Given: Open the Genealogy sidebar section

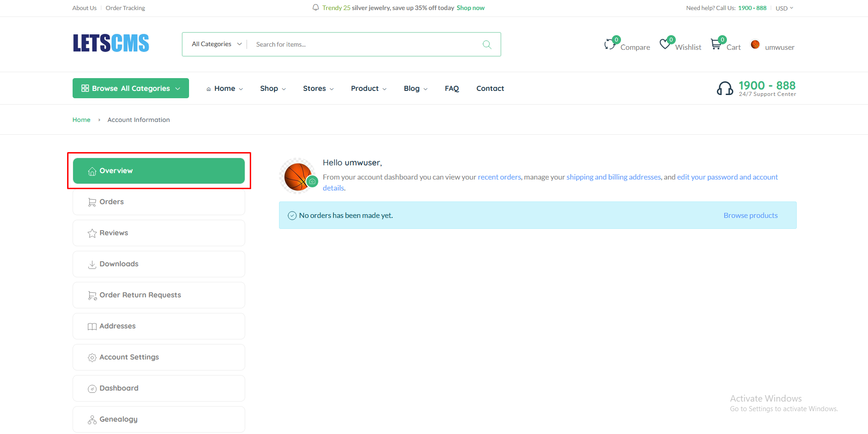Looking at the screenshot, I should tap(118, 419).
